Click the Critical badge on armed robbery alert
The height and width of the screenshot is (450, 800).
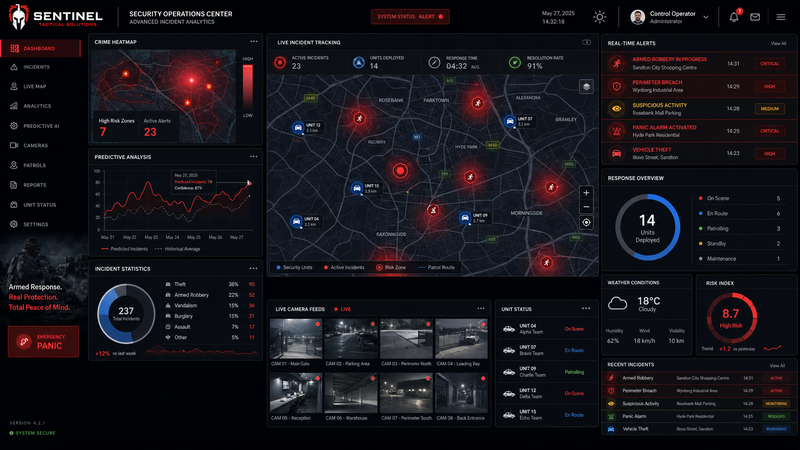pyautogui.click(x=769, y=64)
